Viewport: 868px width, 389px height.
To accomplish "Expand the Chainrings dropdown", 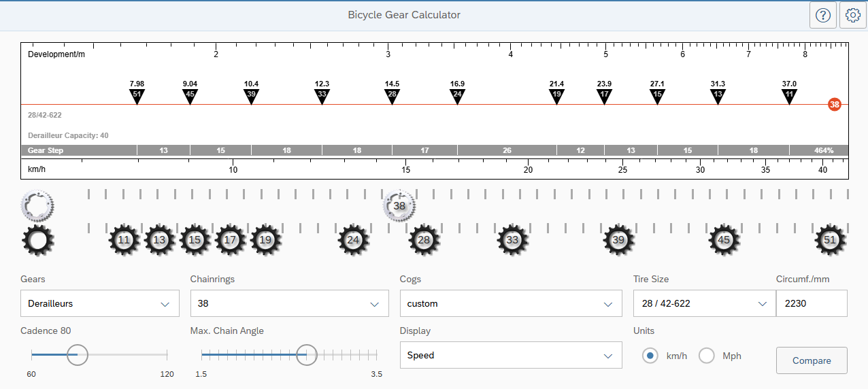I will point(289,303).
